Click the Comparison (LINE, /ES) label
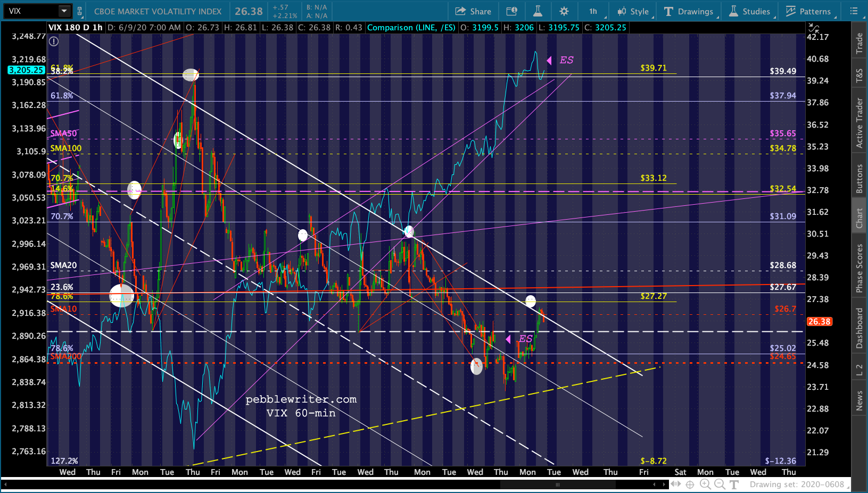 (411, 28)
